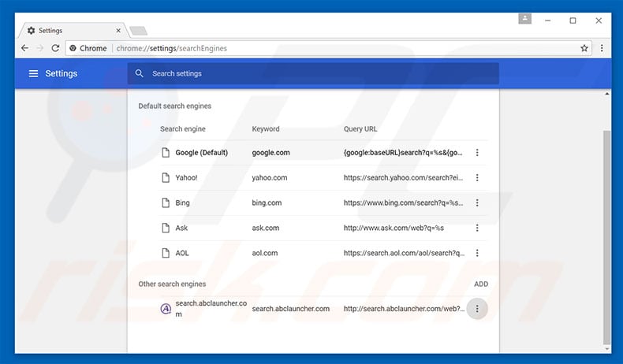This screenshot has height=364, width=623.
Task: Click the Bing page icon
Action: 166,202
